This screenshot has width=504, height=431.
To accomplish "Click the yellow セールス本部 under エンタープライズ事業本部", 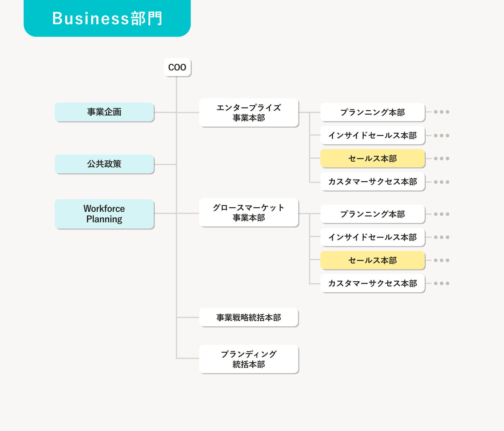I will coord(372,158).
